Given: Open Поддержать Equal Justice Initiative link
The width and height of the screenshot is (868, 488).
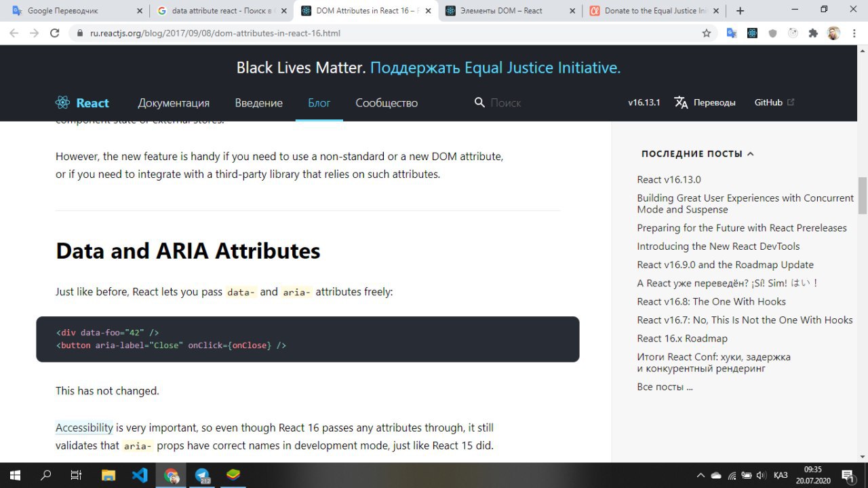Looking at the screenshot, I should point(495,68).
